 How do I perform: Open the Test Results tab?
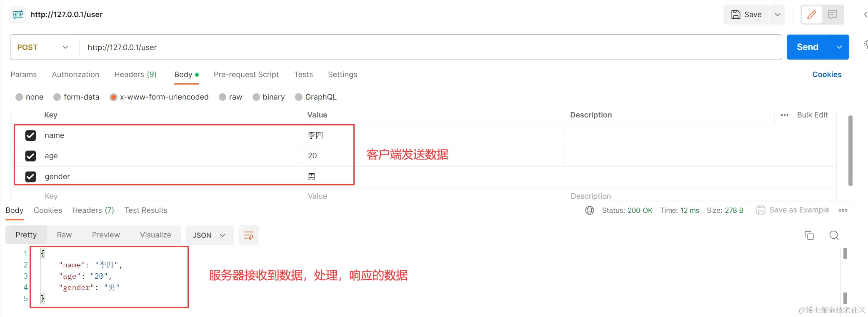(146, 210)
